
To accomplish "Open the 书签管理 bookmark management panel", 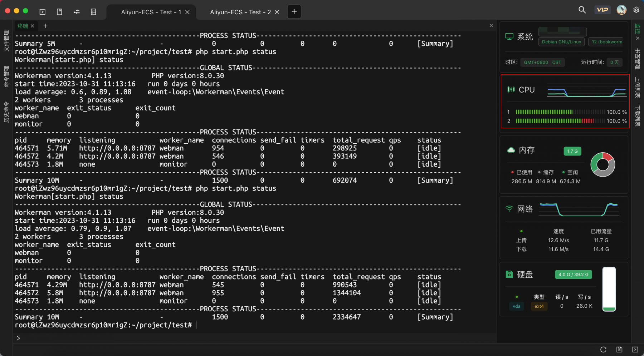I will point(637,59).
